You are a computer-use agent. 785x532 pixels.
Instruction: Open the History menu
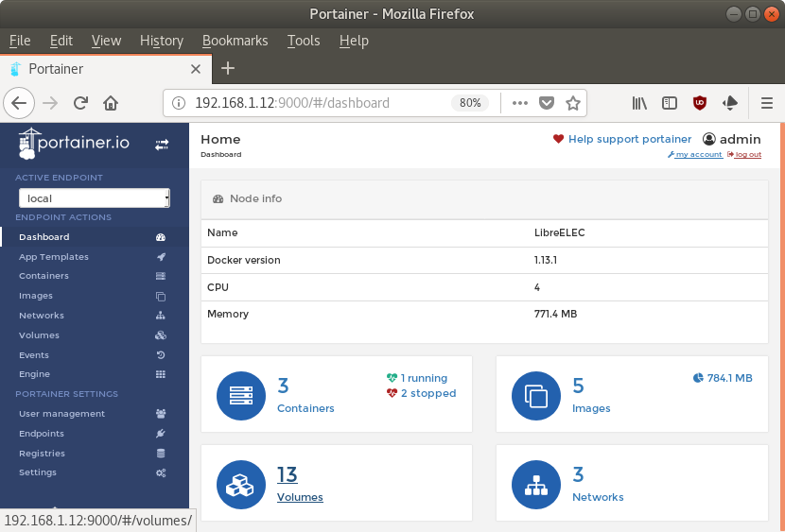pos(162,41)
